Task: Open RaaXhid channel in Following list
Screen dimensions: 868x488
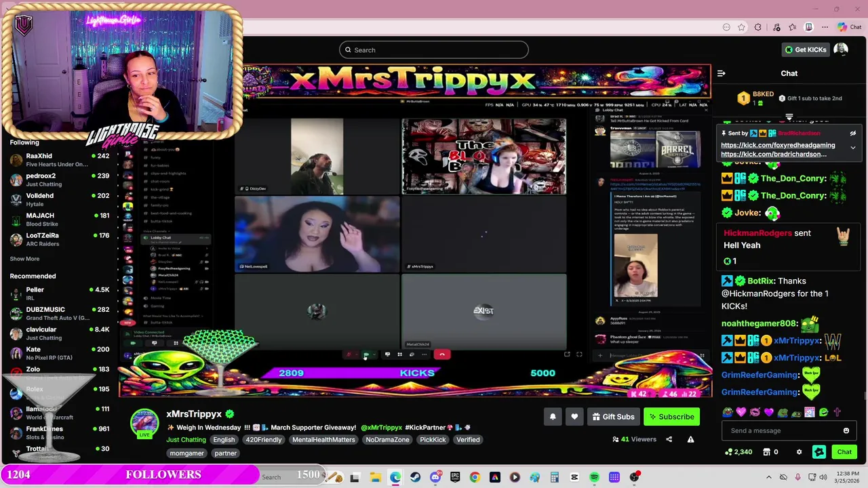Action: [60, 160]
